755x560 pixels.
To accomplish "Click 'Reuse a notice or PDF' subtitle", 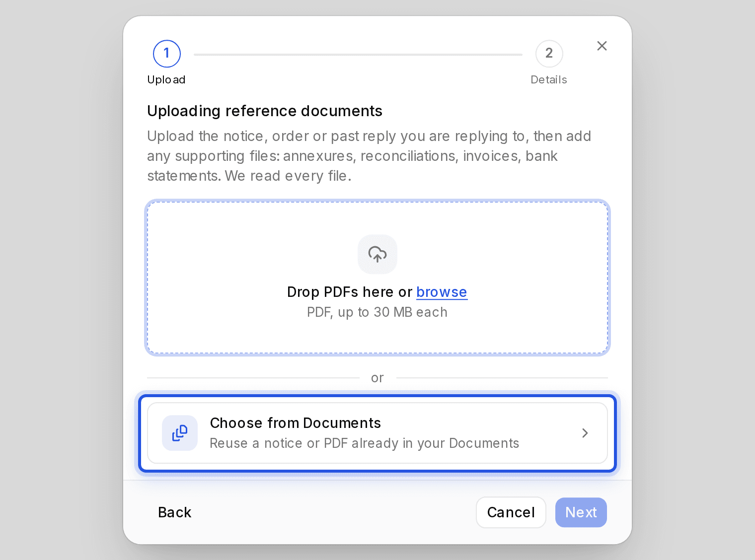I will click(x=365, y=443).
